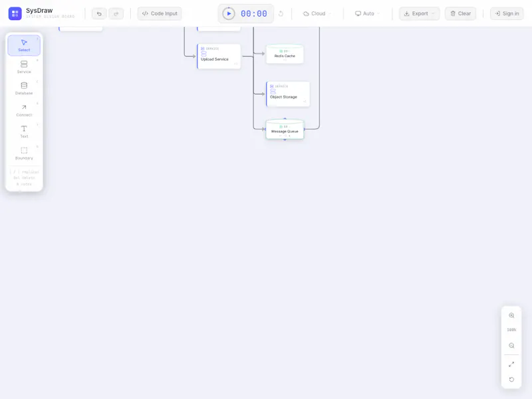Screen dimensions: 532x399
Task: Activate the Connect arrow tool
Action: 24,110
